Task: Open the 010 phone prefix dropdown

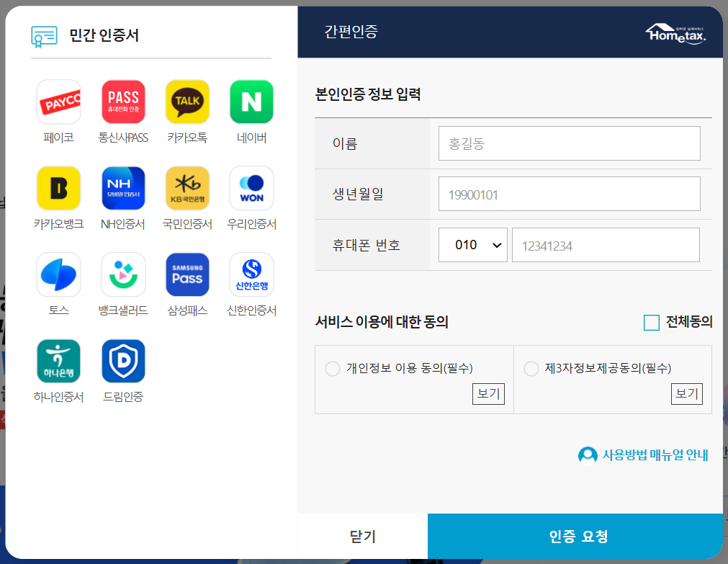Action: (472, 244)
